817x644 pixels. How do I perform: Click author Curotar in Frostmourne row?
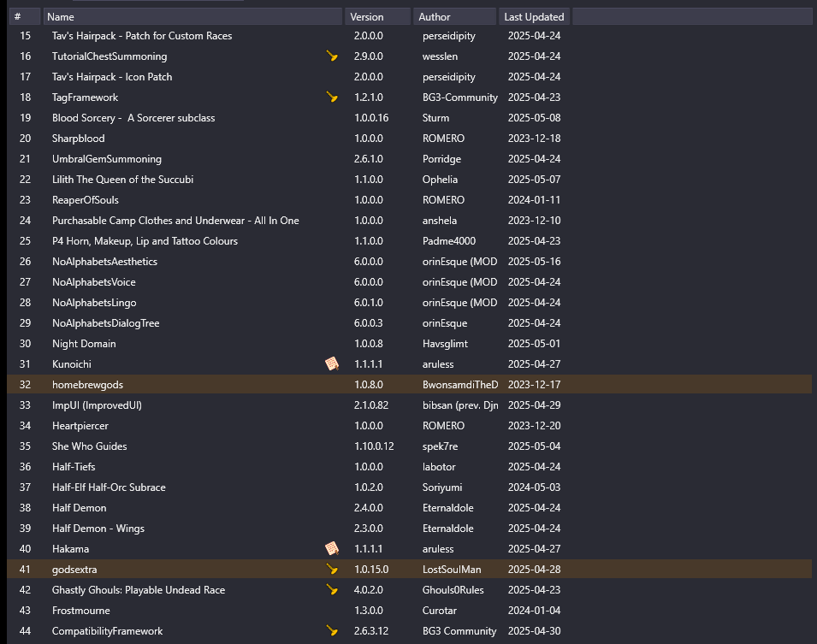[440, 610]
